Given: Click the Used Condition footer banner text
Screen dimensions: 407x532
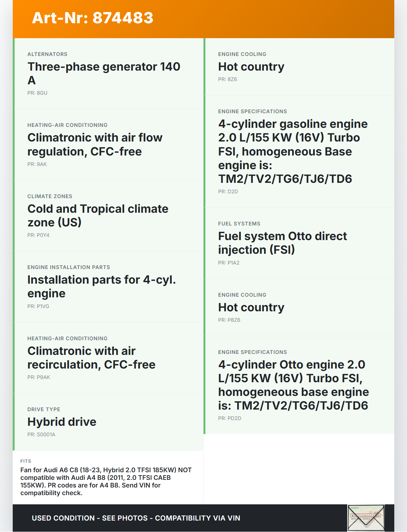Looking at the screenshot, I should [x=136, y=518].
